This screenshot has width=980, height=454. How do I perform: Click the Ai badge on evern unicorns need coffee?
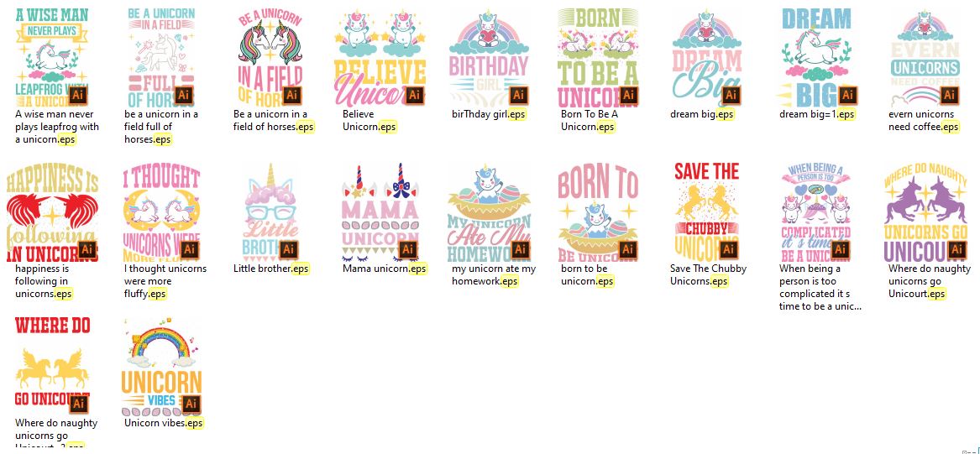[x=949, y=95]
